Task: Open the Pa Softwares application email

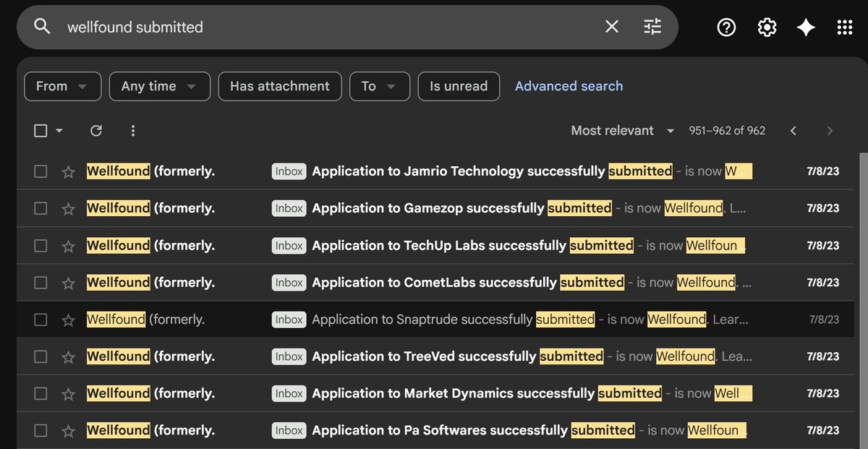Action: (435, 431)
